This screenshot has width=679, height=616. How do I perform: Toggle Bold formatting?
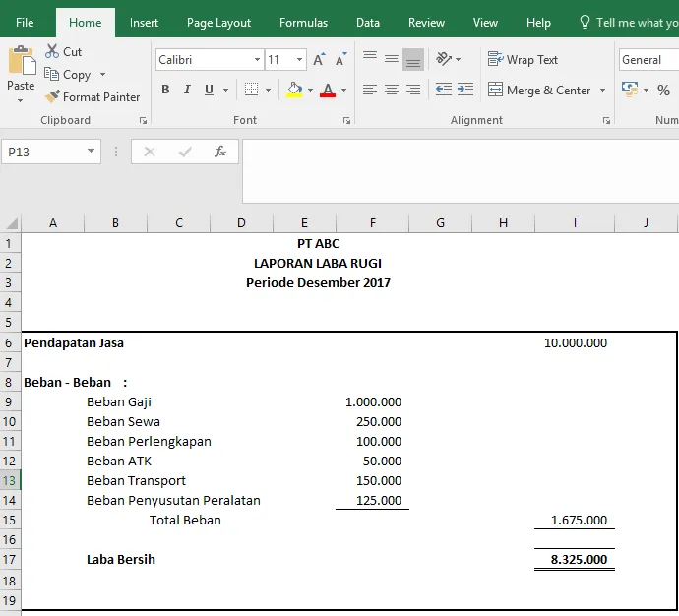tap(165, 90)
